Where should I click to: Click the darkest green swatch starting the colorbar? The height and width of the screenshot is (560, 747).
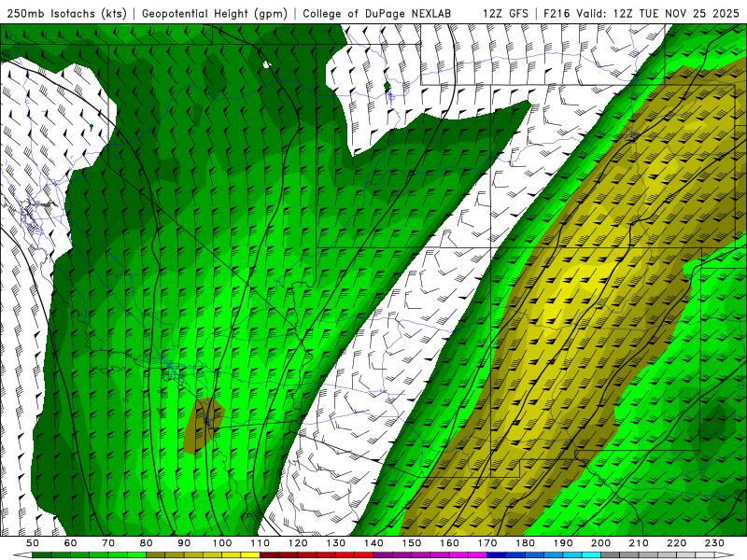point(42,555)
